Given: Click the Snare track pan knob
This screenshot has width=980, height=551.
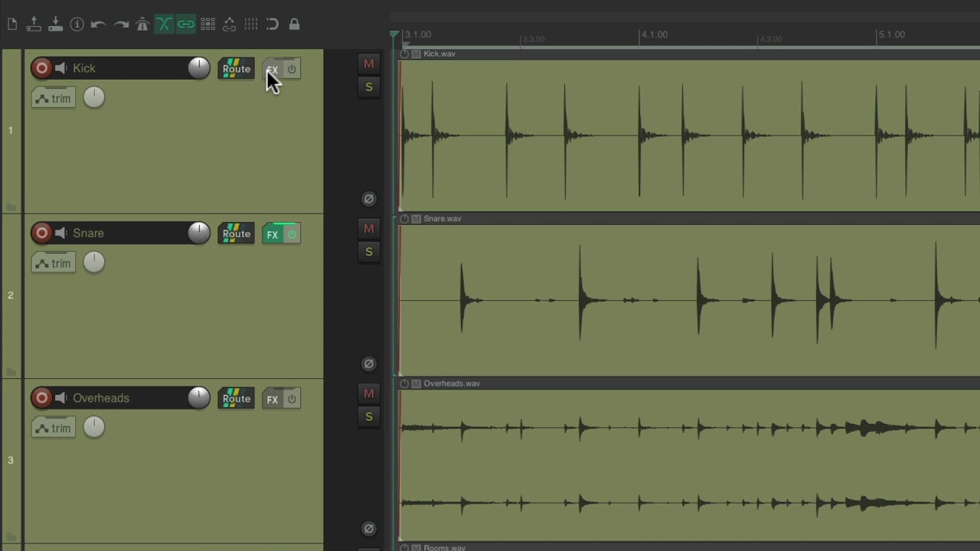Looking at the screenshot, I should (x=94, y=262).
